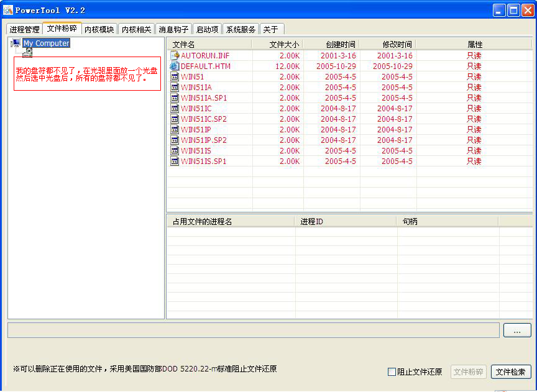This screenshot has width=537, height=392.
Task: Open the 内核相关 tab
Action: [x=137, y=29]
